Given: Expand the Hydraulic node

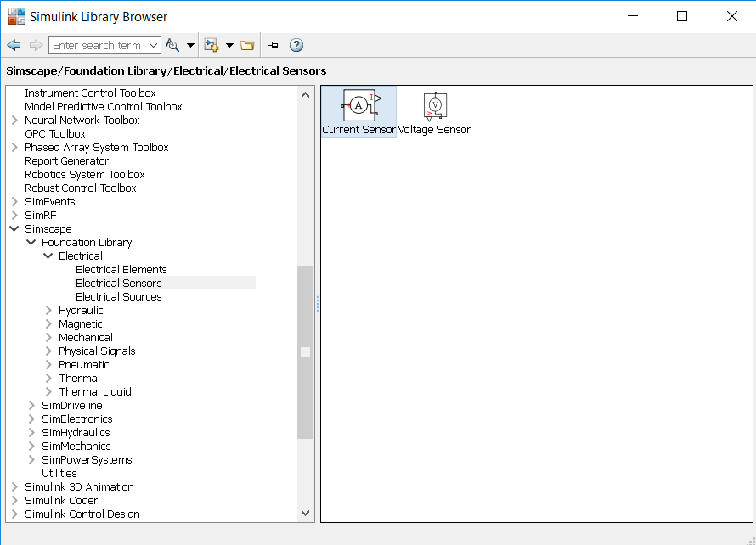Looking at the screenshot, I should coord(48,311).
